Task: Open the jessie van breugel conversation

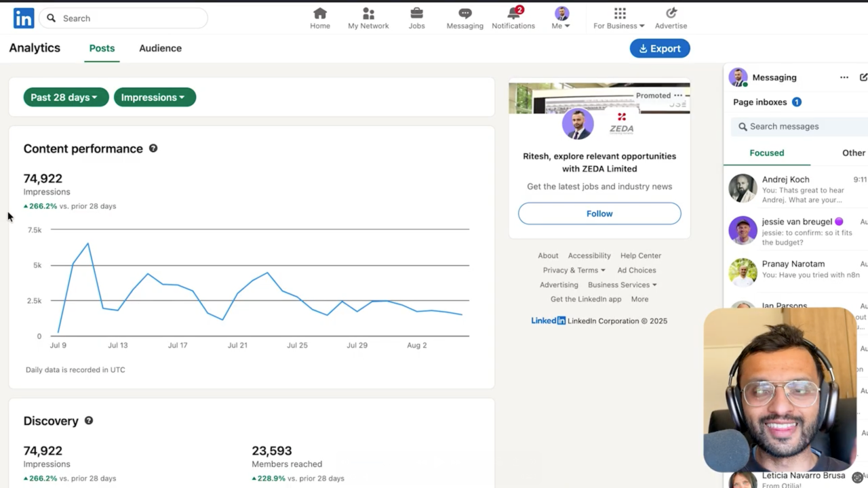Action: (796, 231)
